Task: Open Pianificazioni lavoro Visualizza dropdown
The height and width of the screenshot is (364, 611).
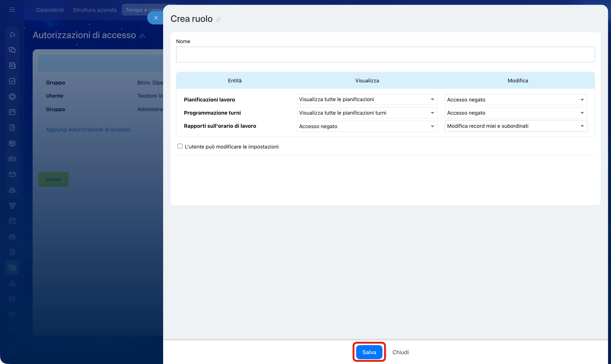Action: click(x=367, y=99)
